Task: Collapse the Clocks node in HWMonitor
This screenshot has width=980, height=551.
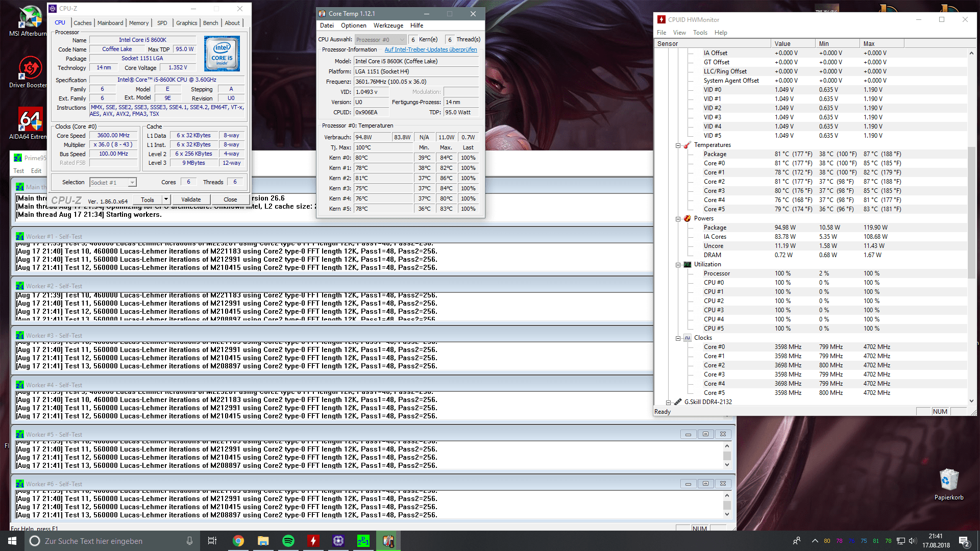Action: coord(678,338)
